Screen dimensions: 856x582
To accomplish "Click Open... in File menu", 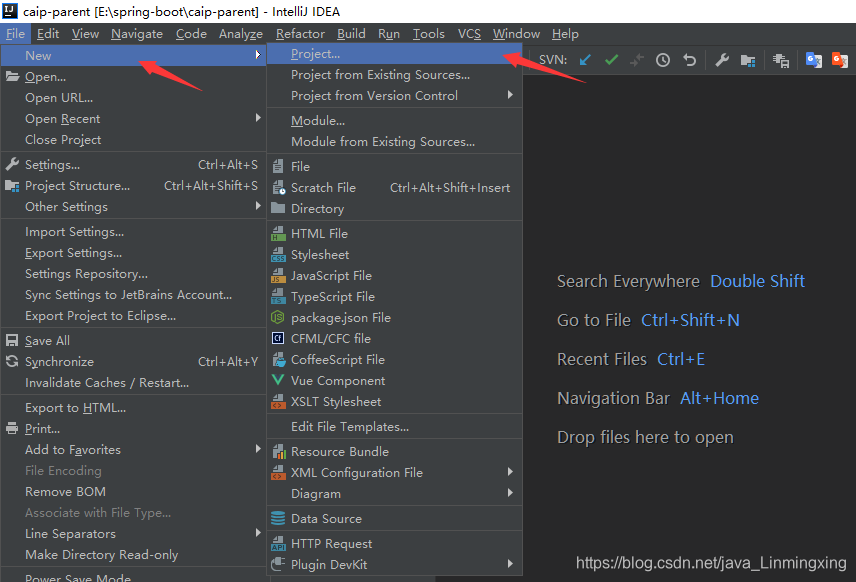I will point(133,77).
